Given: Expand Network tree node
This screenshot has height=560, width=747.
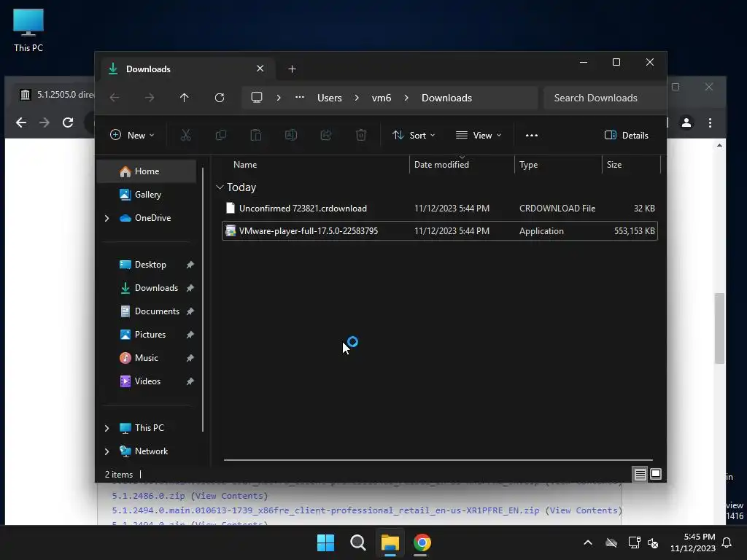Looking at the screenshot, I should (x=107, y=451).
